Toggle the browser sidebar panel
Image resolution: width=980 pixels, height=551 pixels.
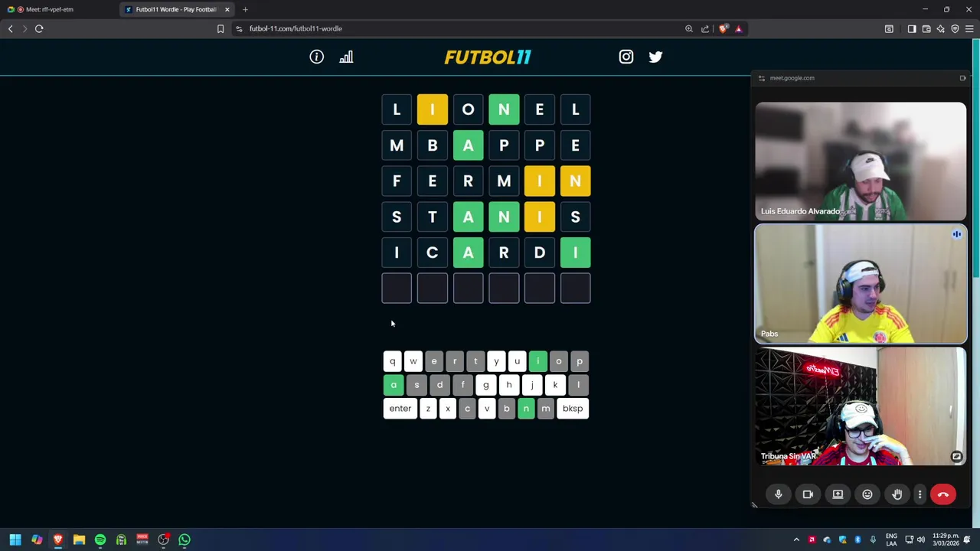click(x=912, y=28)
